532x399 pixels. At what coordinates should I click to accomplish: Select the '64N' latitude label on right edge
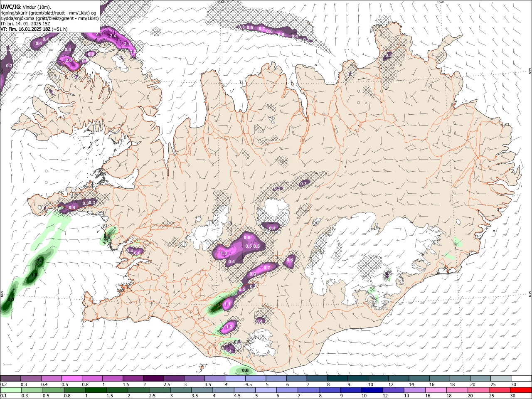pos(530,294)
